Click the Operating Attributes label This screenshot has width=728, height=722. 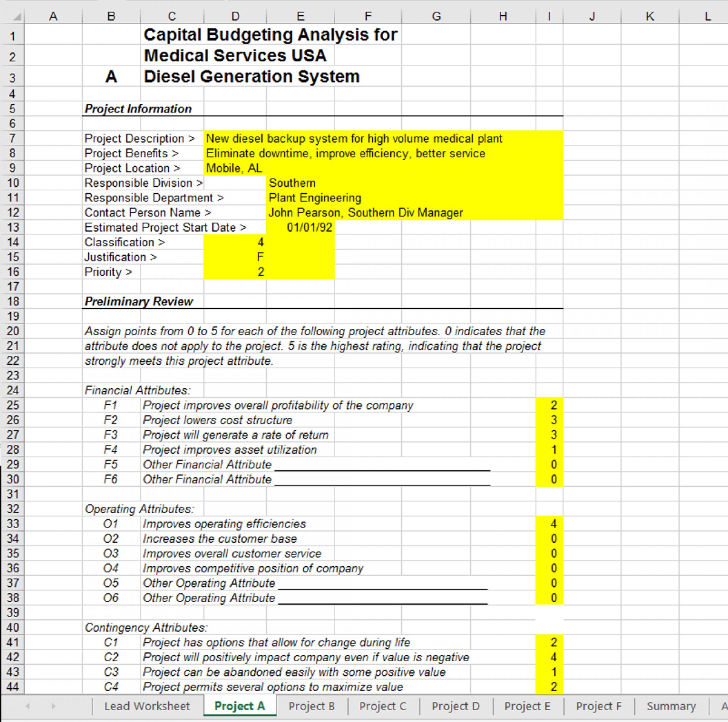click(139, 509)
